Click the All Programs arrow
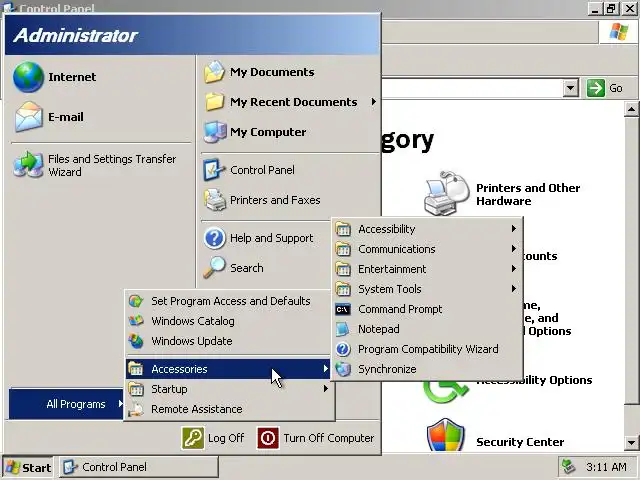The height and width of the screenshot is (480, 640). pos(120,404)
